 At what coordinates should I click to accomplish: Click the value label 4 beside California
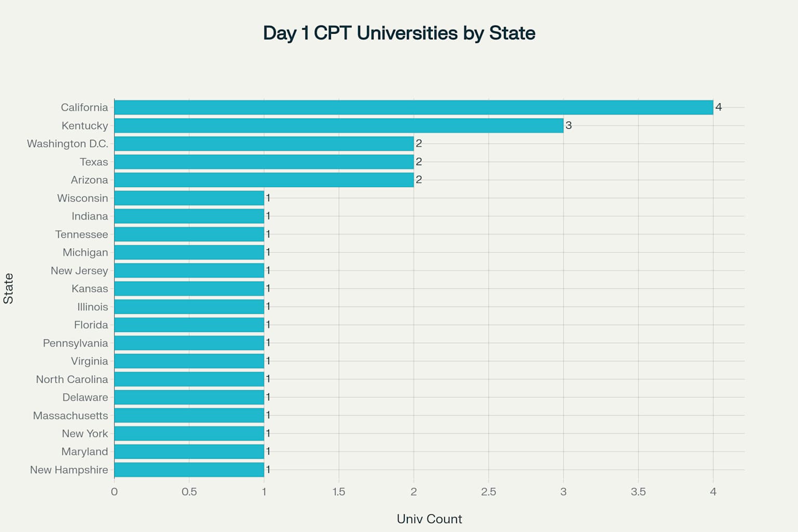click(719, 107)
